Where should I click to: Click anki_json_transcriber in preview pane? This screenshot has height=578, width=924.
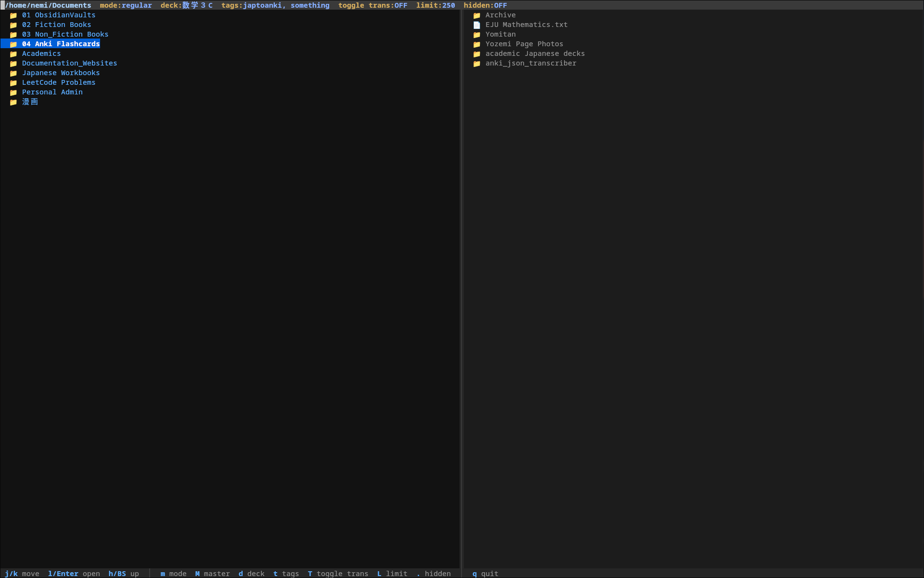tap(531, 63)
